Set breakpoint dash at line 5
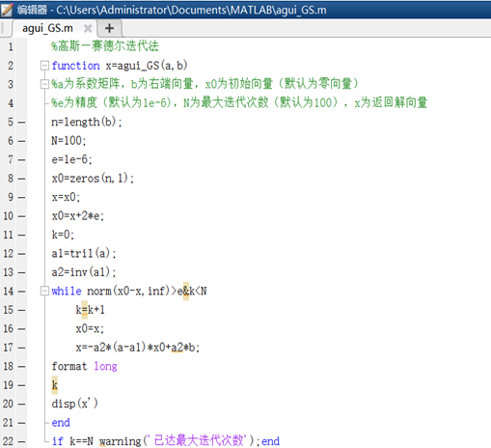The height and width of the screenshot is (448, 491). click(21, 123)
